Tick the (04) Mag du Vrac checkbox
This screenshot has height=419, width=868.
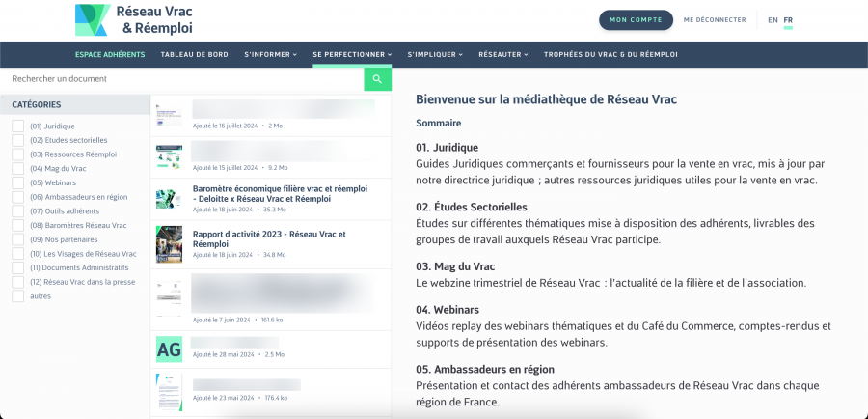(x=17, y=169)
